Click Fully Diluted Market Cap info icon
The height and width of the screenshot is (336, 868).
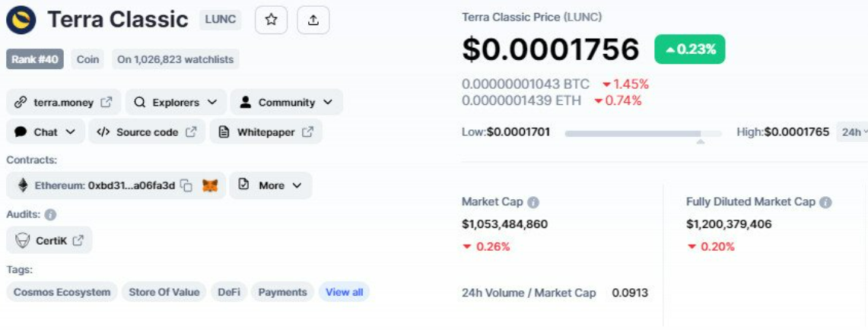[825, 202]
